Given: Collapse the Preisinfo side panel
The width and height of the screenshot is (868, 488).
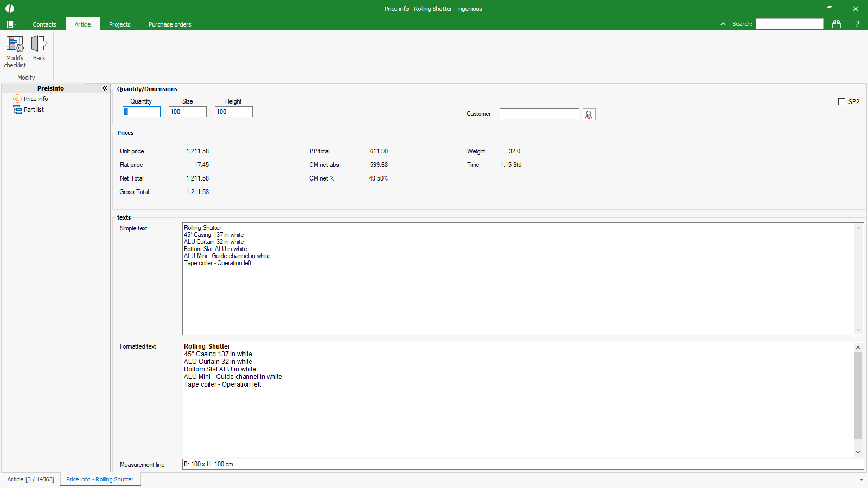Looking at the screenshot, I should click(105, 88).
